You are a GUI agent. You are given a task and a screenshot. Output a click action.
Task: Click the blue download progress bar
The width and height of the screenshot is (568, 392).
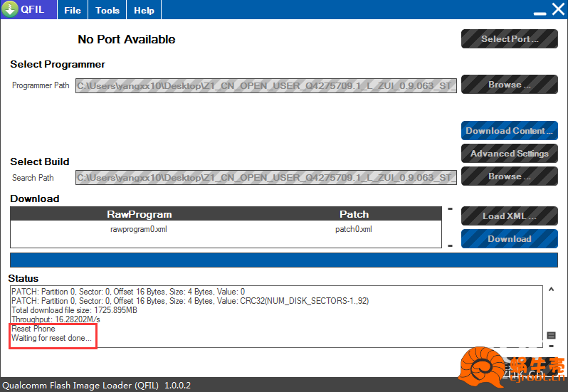click(283, 260)
